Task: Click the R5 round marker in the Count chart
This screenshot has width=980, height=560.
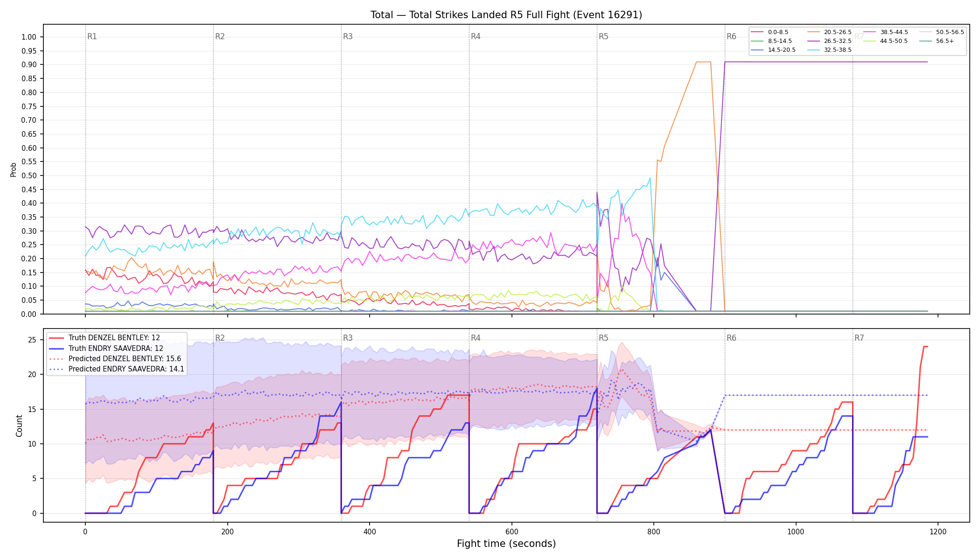Action: click(603, 338)
